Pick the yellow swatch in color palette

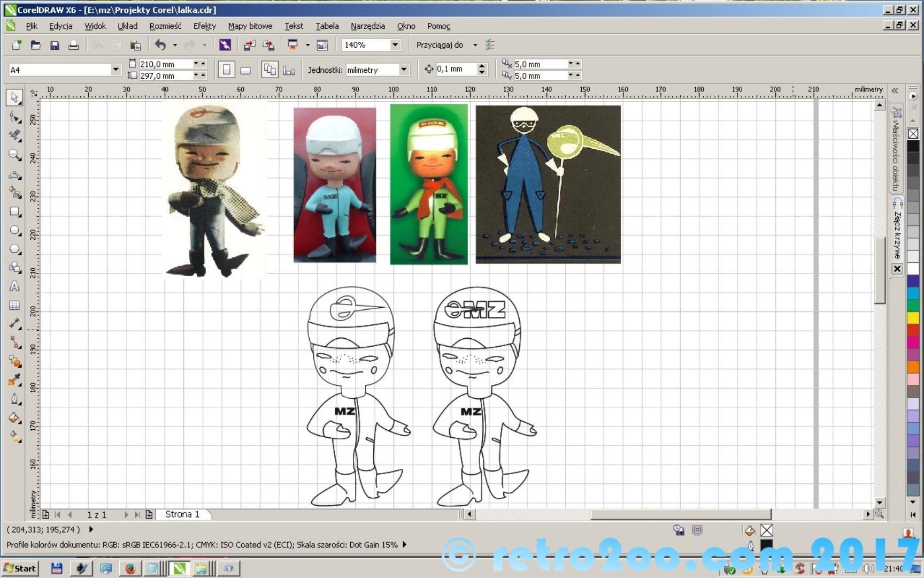913,318
